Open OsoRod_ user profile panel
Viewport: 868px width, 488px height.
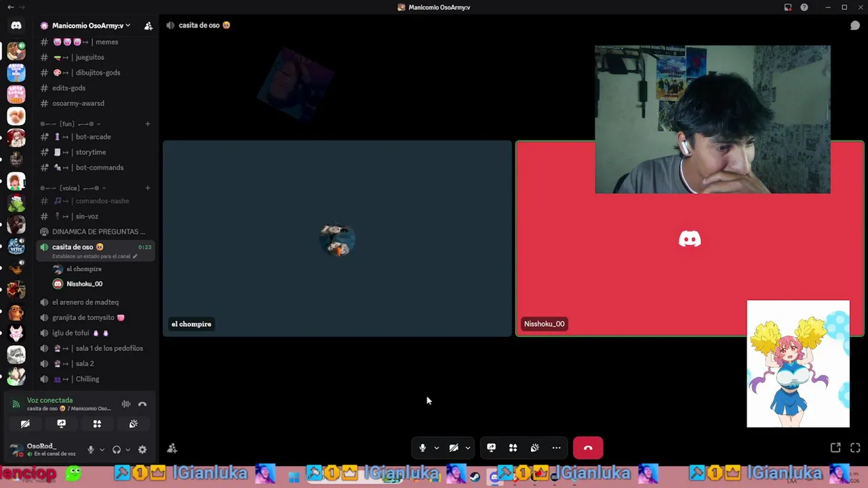click(44, 449)
